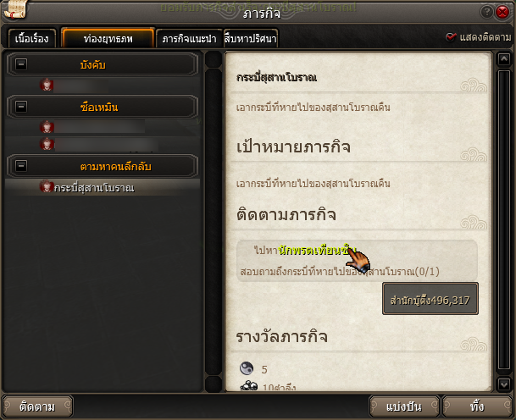Click the second quest icon under ชื่อเหมิน
This screenshot has width=516, height=420.
(47, 144)
